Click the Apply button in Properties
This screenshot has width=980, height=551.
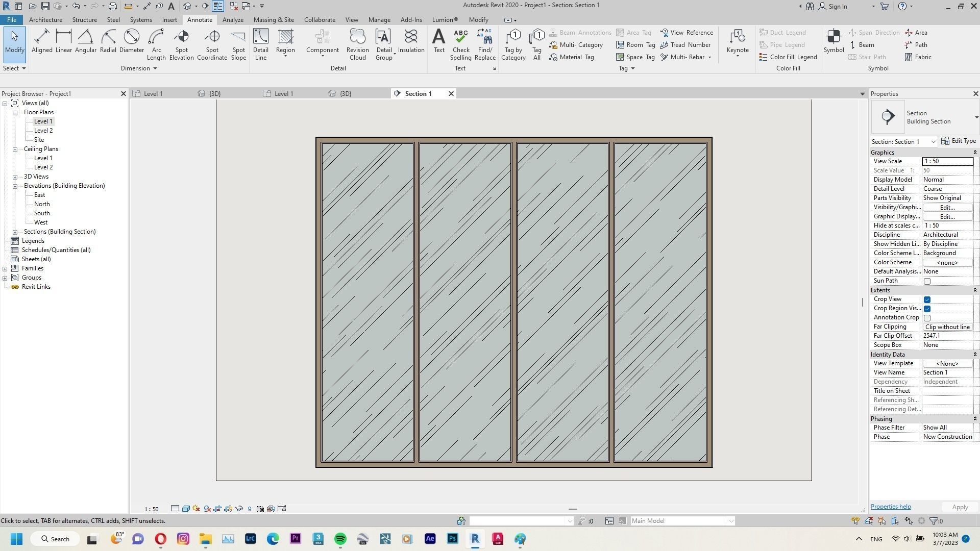[x=959, y=507]
